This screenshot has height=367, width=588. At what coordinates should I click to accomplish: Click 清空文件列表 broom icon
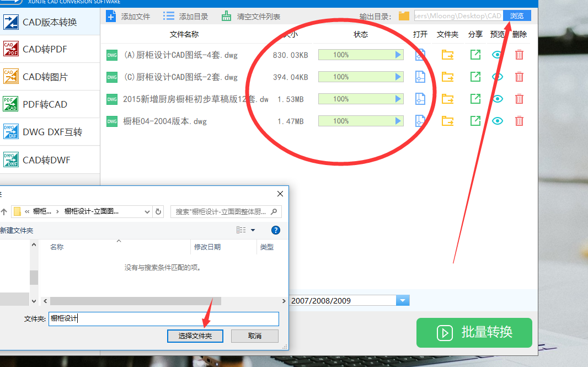pos(226,16)
